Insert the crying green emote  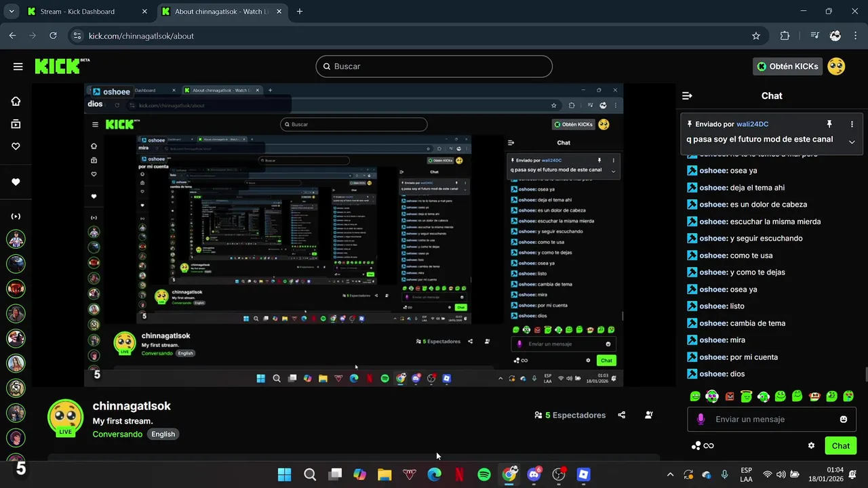pos(848,396)
